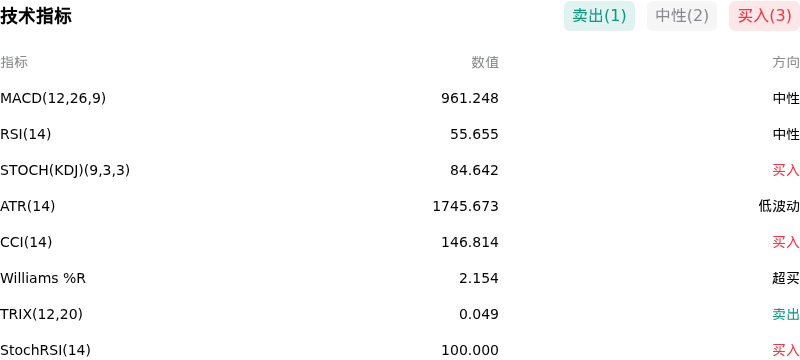Open the Williams %R indicator row
The image size is (800, 360).
click(400, 278)
